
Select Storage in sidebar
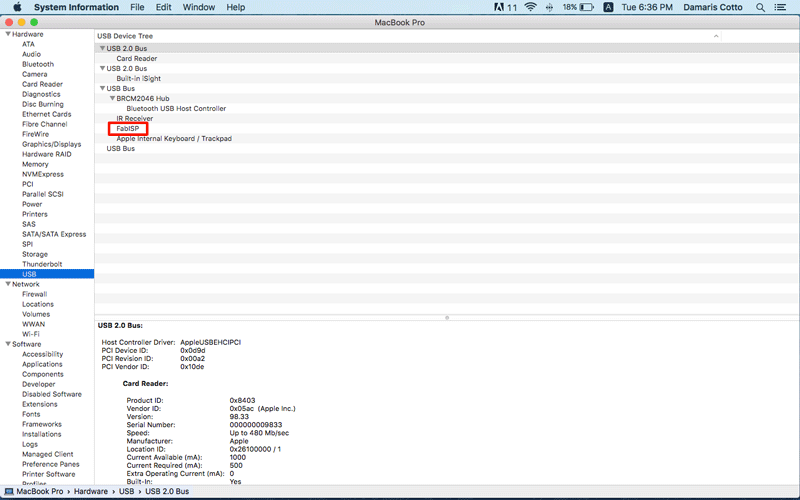point(35,254)
